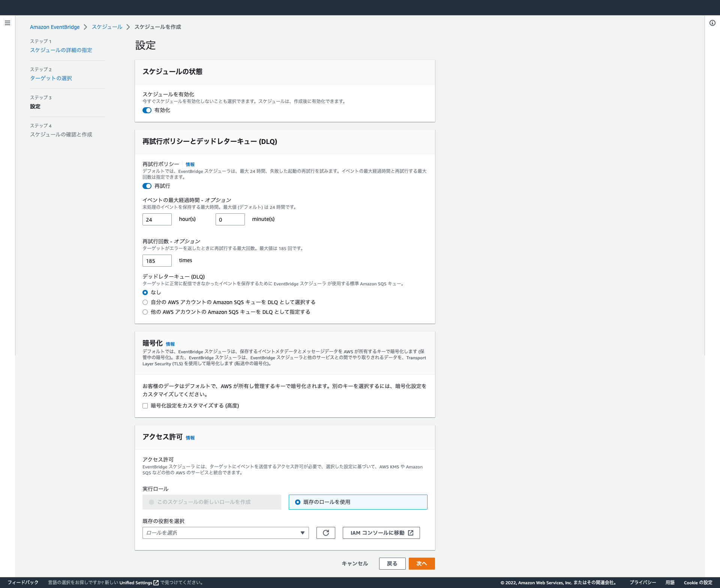Viewport: 720px width, 588px height.
Task: Edit the retry count field showing 185
Action: coord(157,260)
